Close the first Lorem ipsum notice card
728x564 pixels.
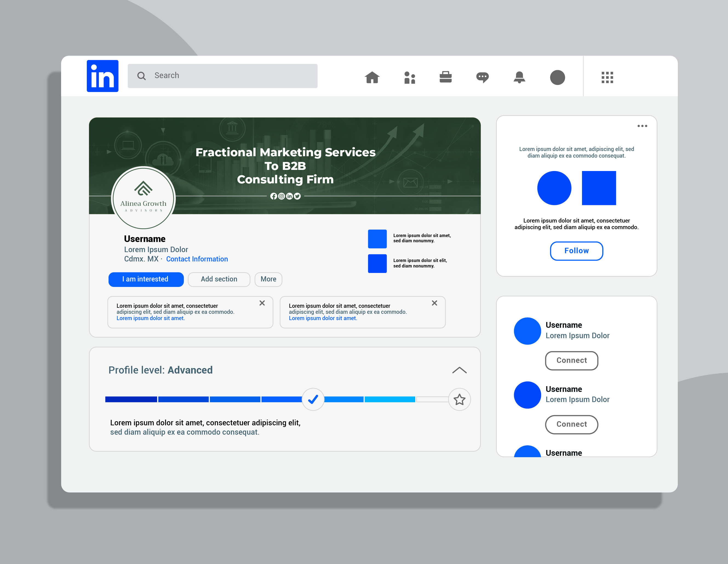coord(262,303)
